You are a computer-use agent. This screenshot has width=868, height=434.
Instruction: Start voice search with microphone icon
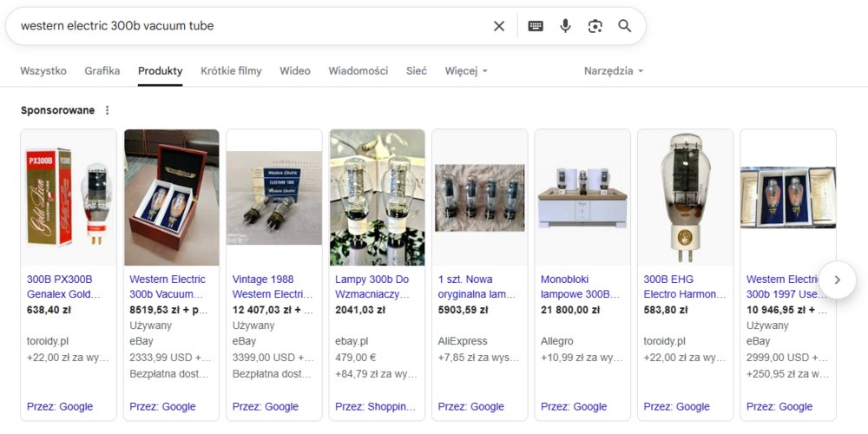[x=565, y=26]
